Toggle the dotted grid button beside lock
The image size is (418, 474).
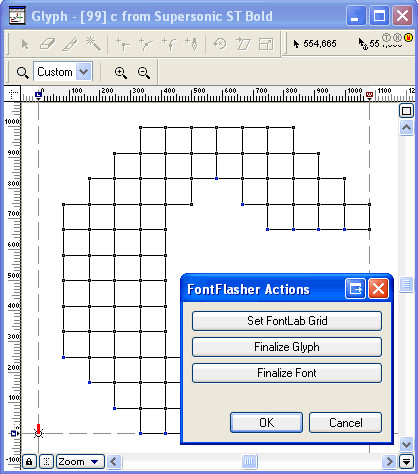coord(46,462)
